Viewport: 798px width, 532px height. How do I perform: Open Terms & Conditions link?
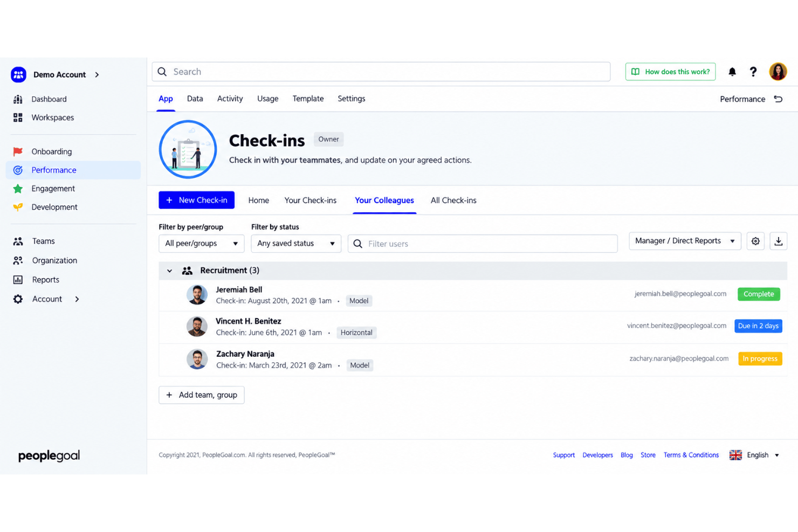[691, 455]
